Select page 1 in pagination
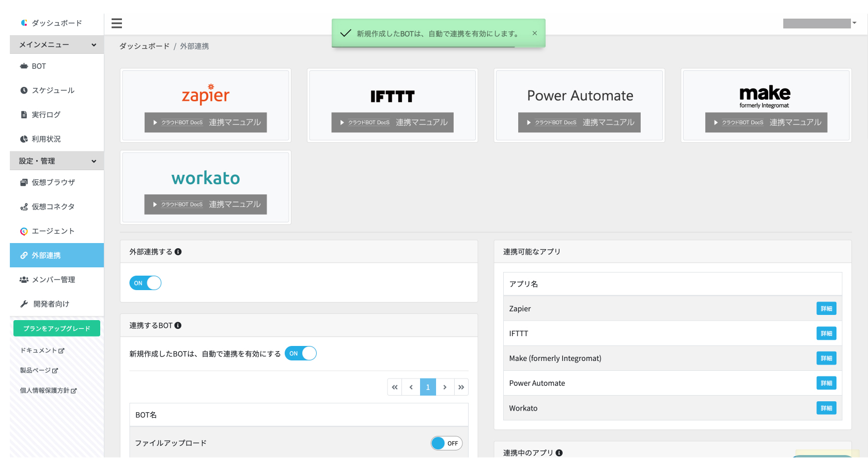 428,387
